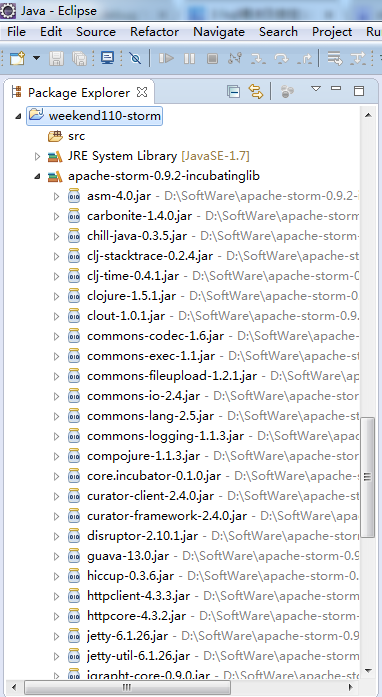The height and width of the screenshot is (697, 382).
Task: Select commons-logging-1.1.3.jar entry
Action: [x=165, y=436]
